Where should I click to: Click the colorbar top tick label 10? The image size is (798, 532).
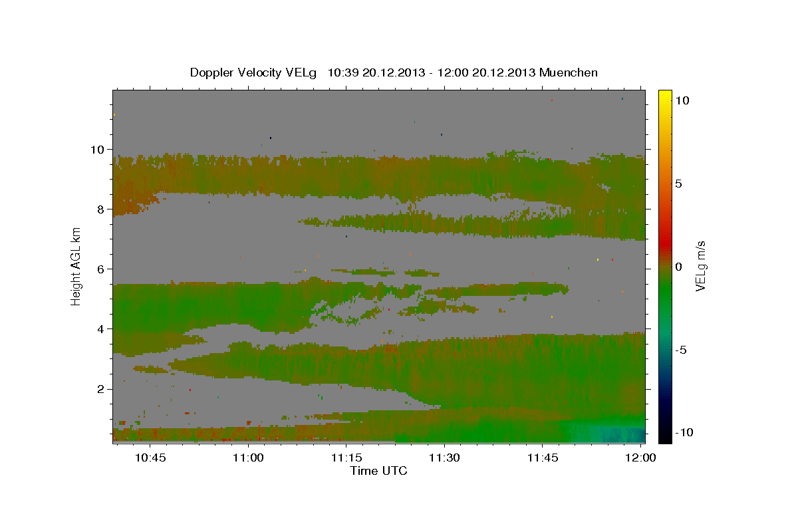click(x=682, y=100)
